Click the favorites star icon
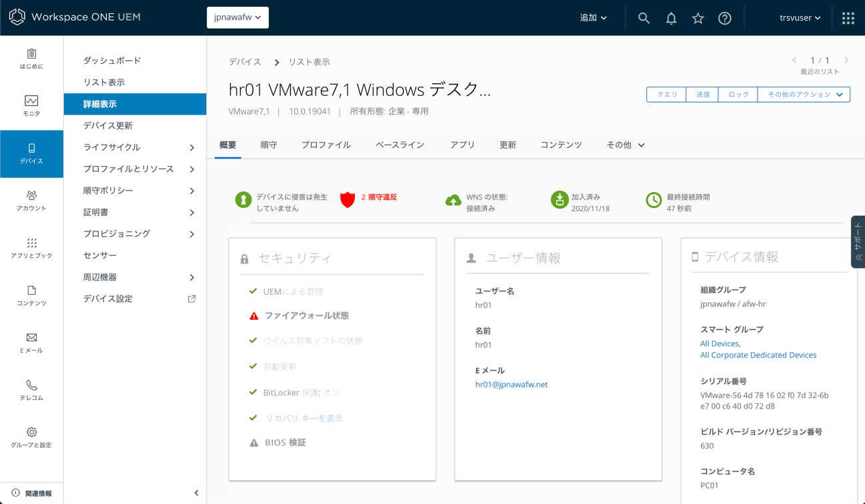 [x=698, y=18]
